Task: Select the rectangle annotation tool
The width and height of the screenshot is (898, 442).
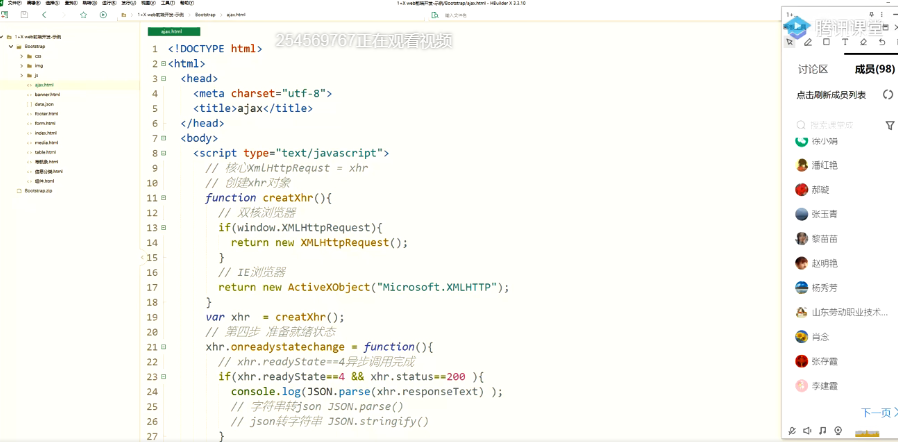Action: tap(826, 42)
